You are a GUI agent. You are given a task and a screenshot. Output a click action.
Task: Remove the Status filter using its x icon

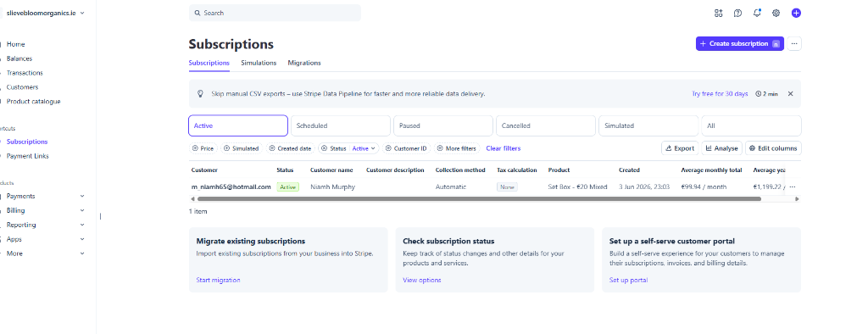tap(325, 148)
